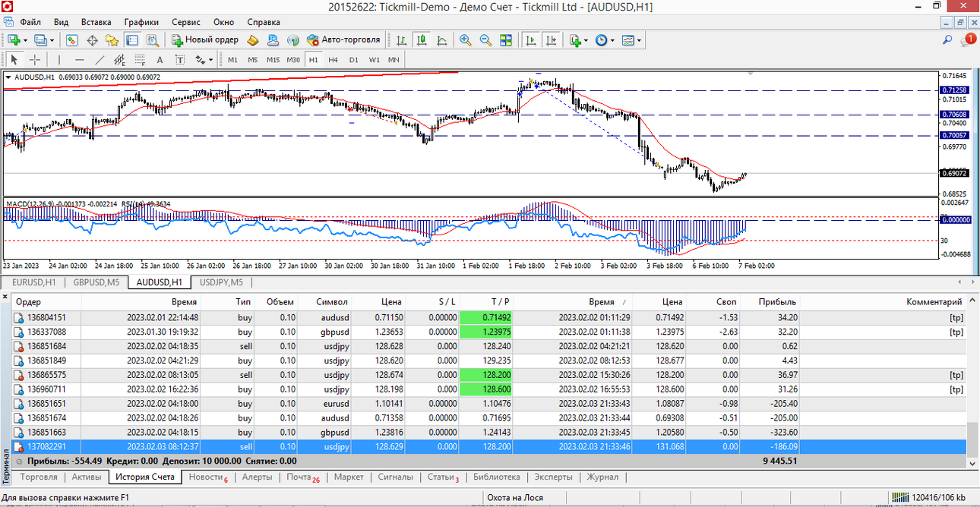This screenshot has width=980, height=507.
Task: Select the text label tool
Action: tap(160, 60)
